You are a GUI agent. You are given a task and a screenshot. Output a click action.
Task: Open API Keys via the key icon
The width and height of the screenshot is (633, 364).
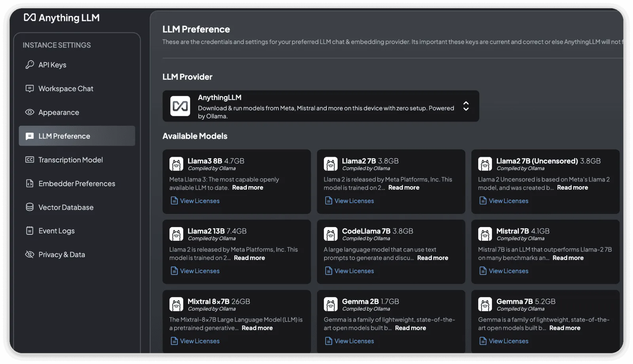(30, 65)
